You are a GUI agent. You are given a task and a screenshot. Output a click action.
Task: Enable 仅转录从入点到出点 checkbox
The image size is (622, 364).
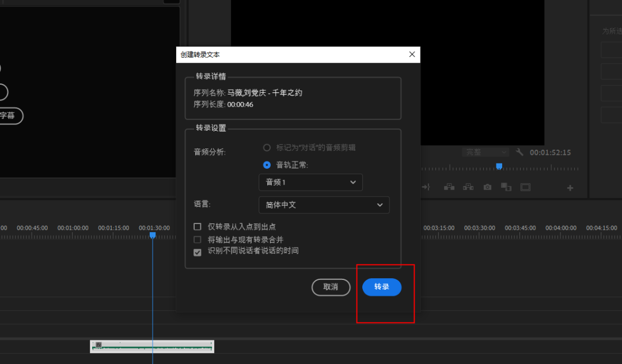tap(197, 226)
